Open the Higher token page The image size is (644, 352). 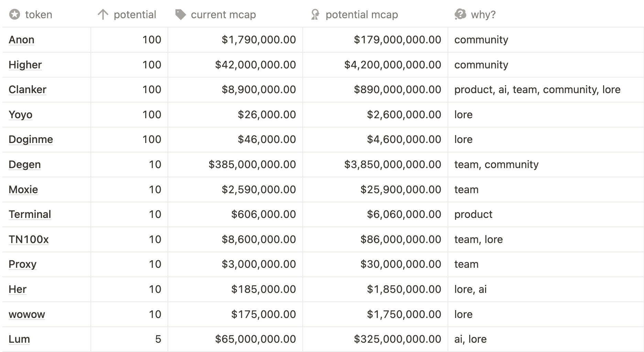tap(25, 65)
